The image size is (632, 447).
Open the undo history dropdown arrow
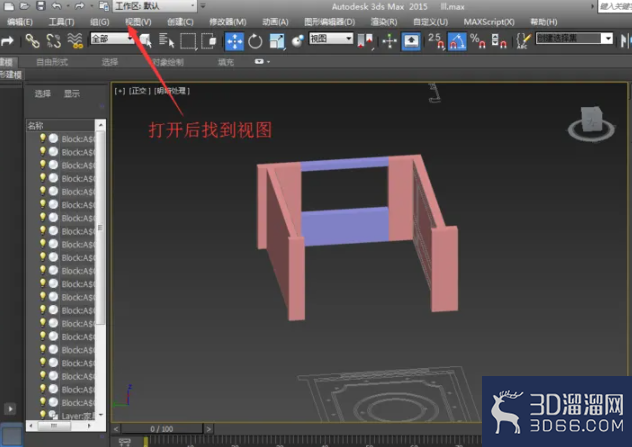pyautogui.click(x=68, y=6)
